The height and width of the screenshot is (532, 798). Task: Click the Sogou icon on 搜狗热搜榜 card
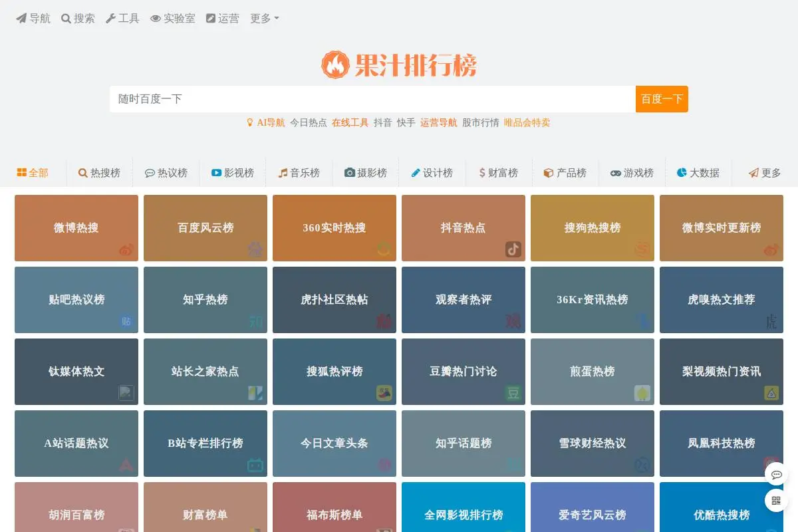[x=642, y=249]
